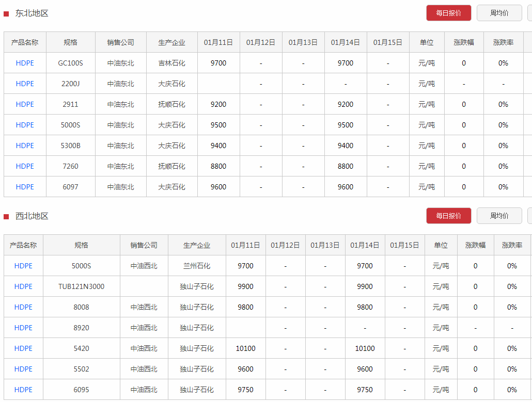This screenshot has height=402, width=532.
Task: Click 规格 column header in 西北地区 table
Action: [82, 245]
